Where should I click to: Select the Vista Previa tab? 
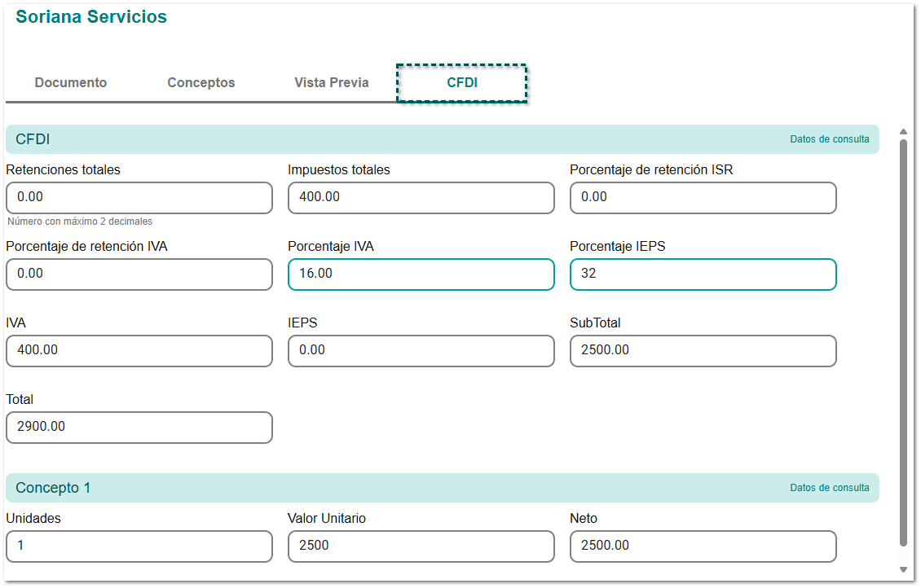tap(332, 83)
